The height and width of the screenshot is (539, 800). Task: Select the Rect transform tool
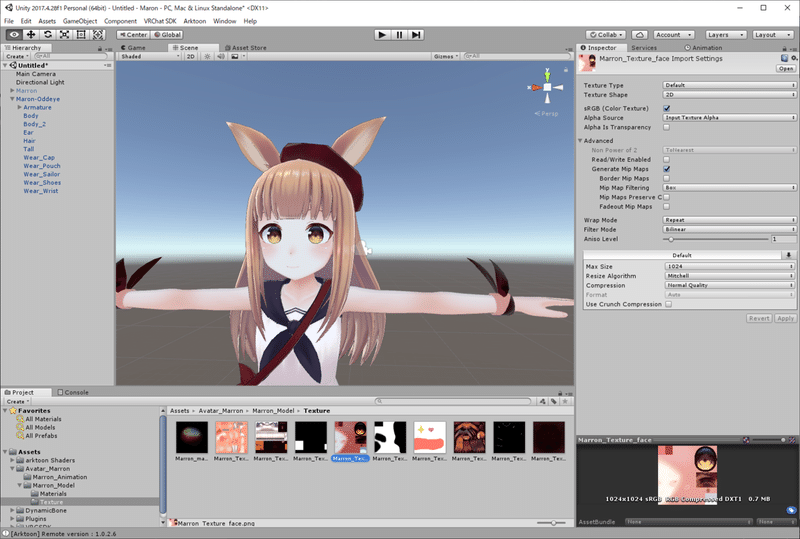81,35
